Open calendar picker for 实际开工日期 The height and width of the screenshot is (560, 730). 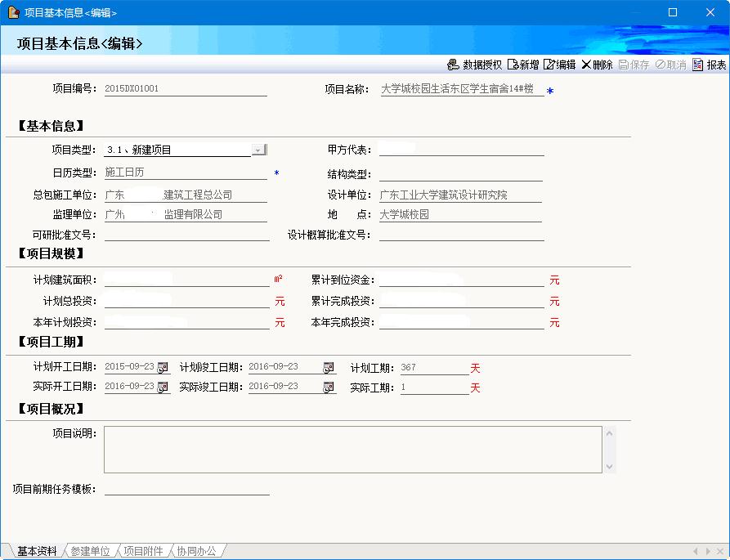pos(163,387)
